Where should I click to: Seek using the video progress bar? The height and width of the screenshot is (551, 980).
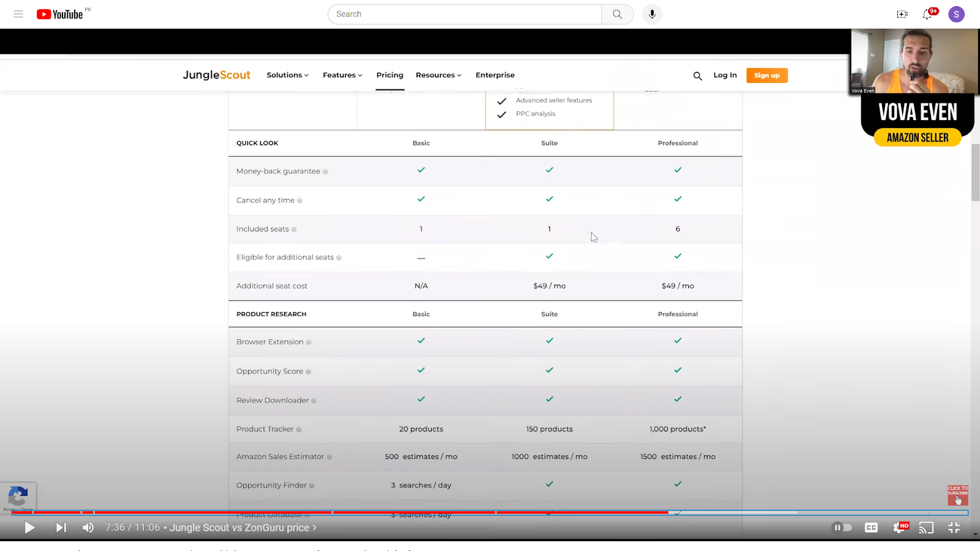[490, 512]
